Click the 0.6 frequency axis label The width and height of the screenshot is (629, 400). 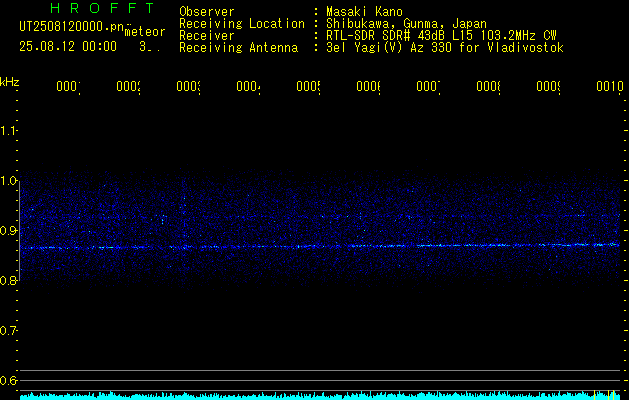[8, 380]
